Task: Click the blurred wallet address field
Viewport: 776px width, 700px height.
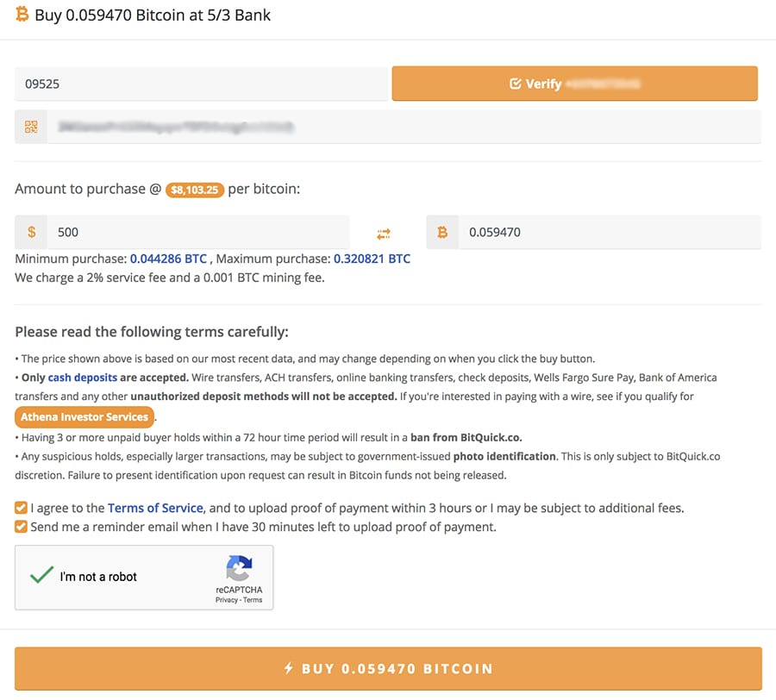Action: 404,127
